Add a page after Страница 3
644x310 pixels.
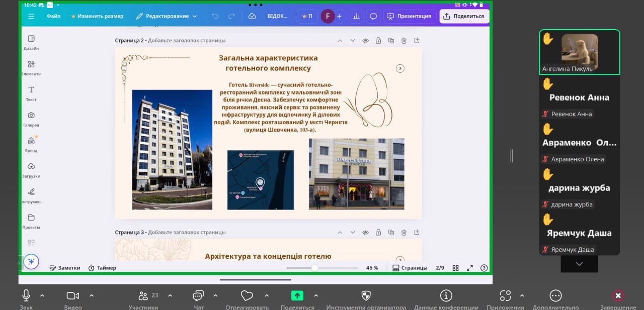[417, 233]
